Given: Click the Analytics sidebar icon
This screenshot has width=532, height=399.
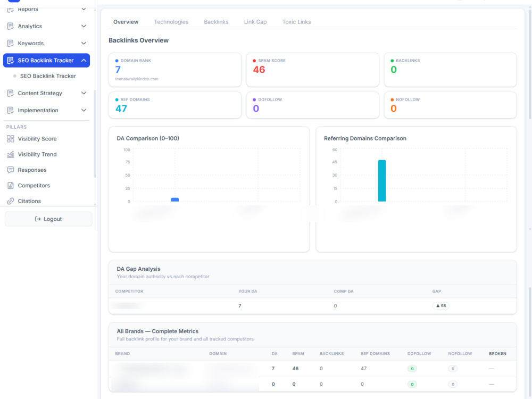Looking at the screenshot, I should pos(11,26).
